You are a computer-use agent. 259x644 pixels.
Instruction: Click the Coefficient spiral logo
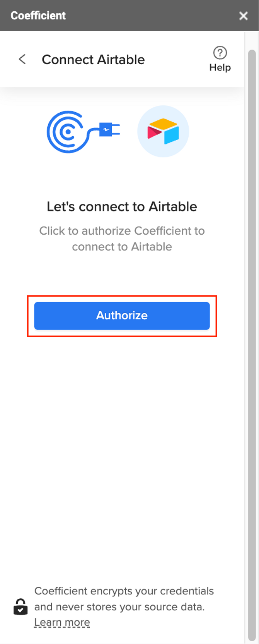tap(65, 132)
